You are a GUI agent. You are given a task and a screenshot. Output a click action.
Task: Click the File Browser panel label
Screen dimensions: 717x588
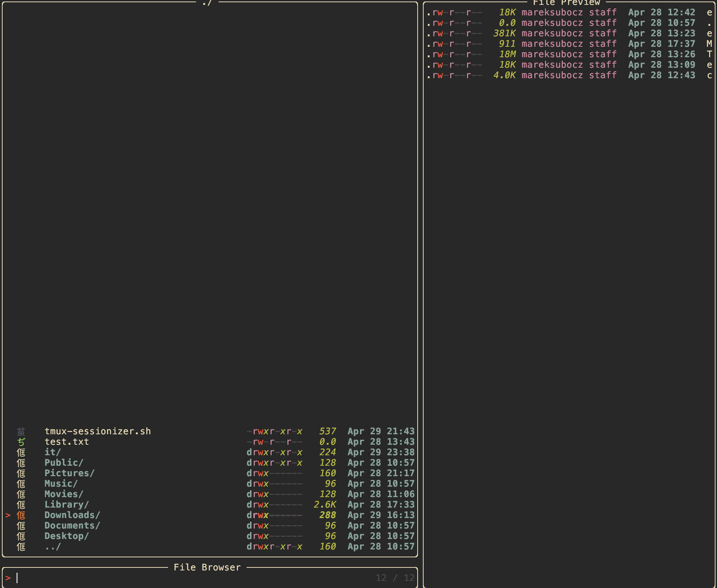(x=207, y=567)
